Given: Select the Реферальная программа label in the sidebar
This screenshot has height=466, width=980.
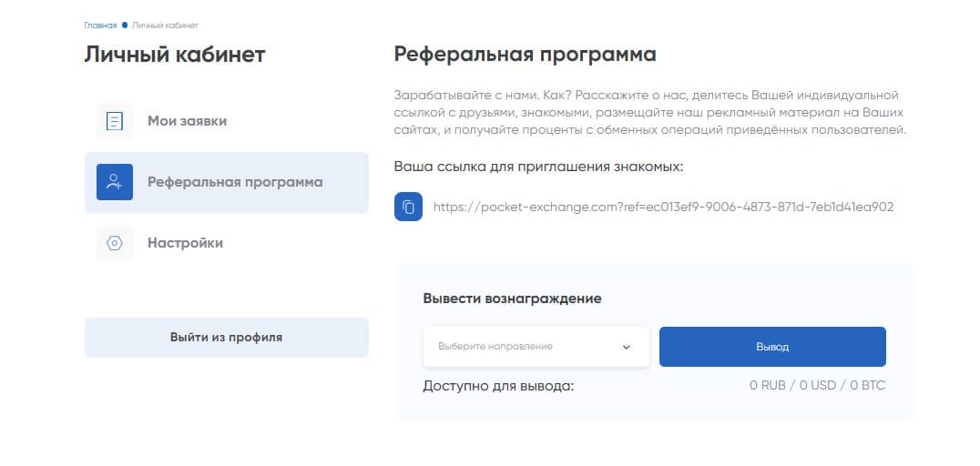Looking at the screenshot, I should 235,182.
